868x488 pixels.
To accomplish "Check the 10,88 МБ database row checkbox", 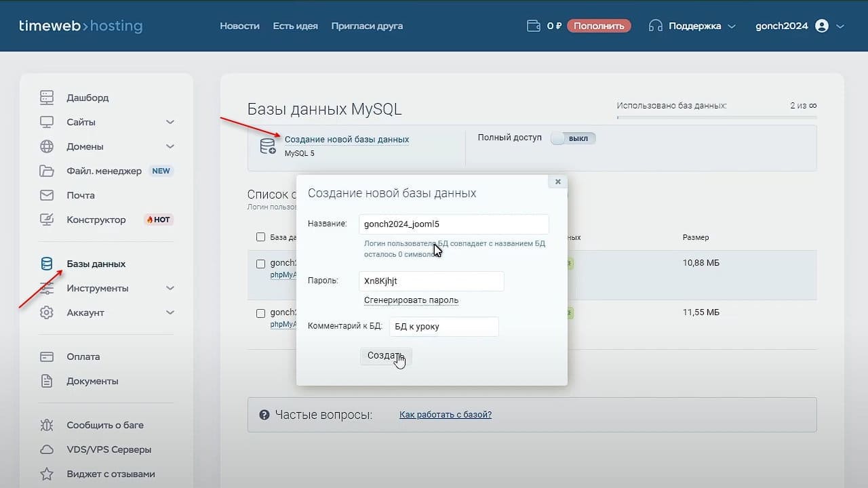I will [x=260, y=264].
